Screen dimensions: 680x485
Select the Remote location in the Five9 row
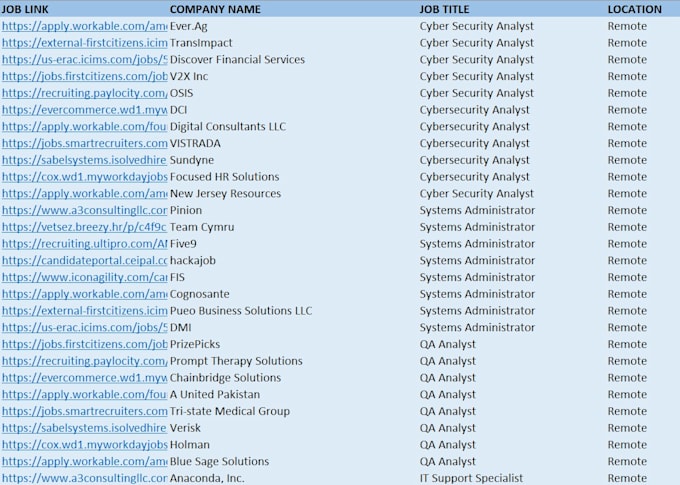(x=627, y=244)
